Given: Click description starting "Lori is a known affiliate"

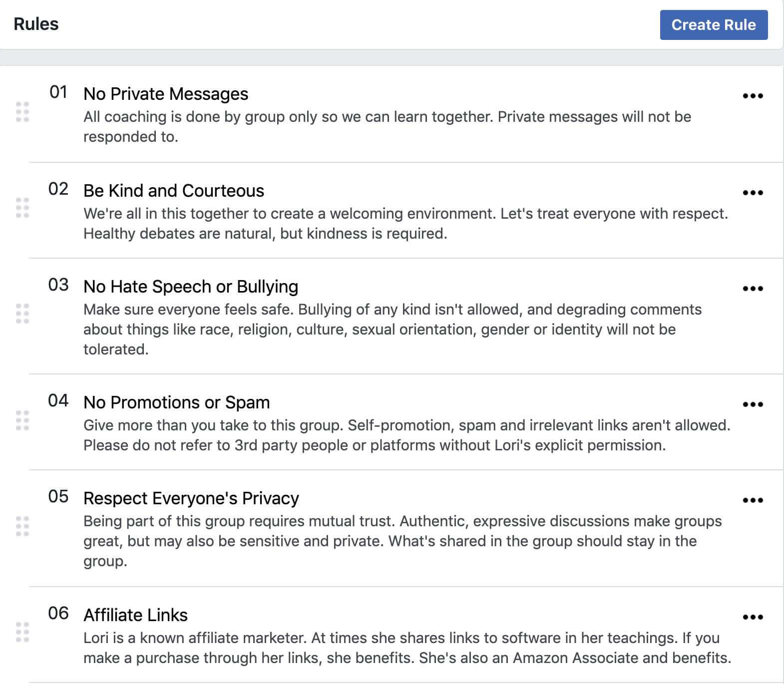Looking at the screenshot, I should click(x=407, y=648).
